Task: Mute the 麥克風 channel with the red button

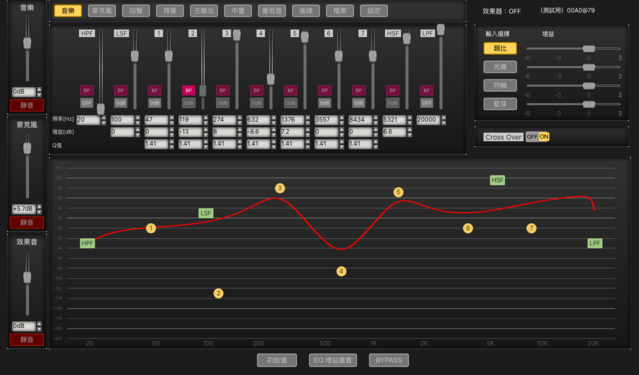Action: [x=27, y=223]
